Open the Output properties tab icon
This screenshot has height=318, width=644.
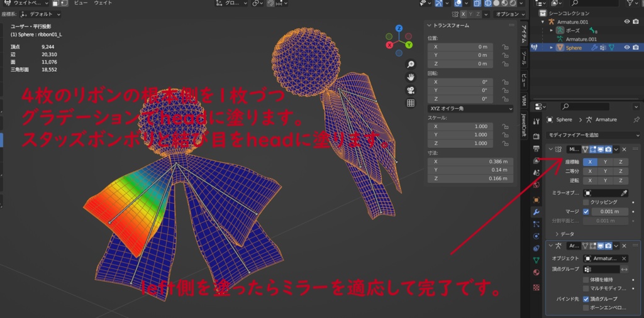(x=536, y=148)
